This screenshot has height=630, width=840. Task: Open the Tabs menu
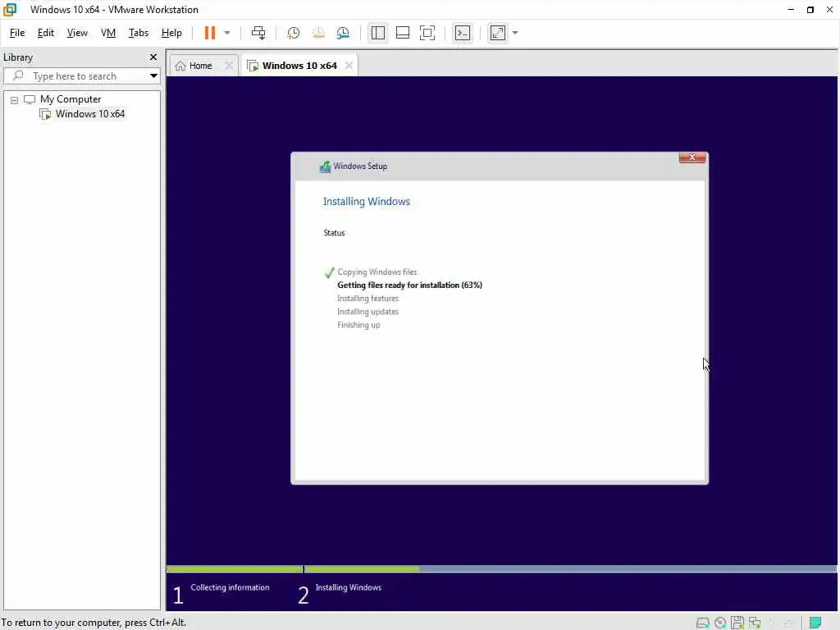coord(138,33)
